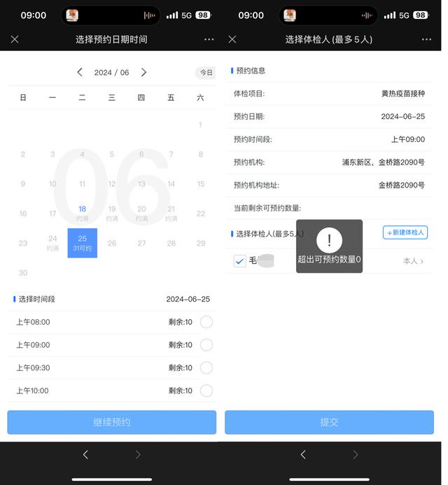Tap 浦东新区，金桥路2090号 institution value

(x=384, y=162)
